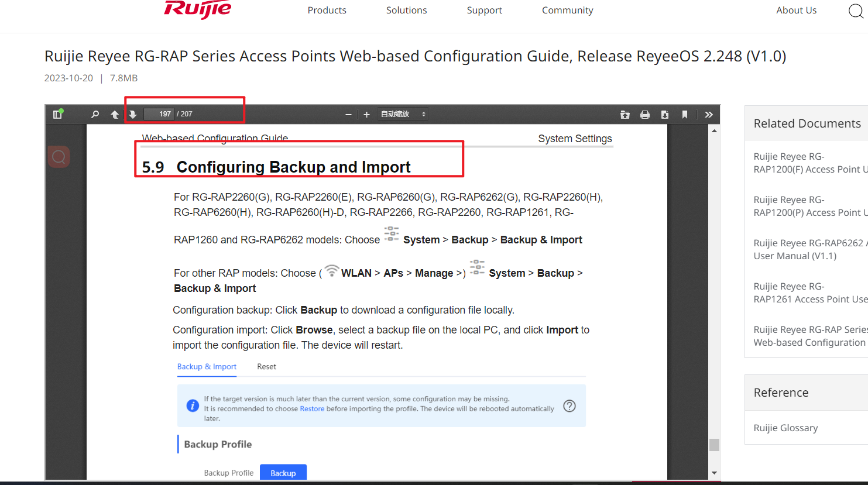Open Ruijie Reyee RG-RAP1200(F) Access Point document
This screenshot has width=868, height=485.
[x=811, y=163]
